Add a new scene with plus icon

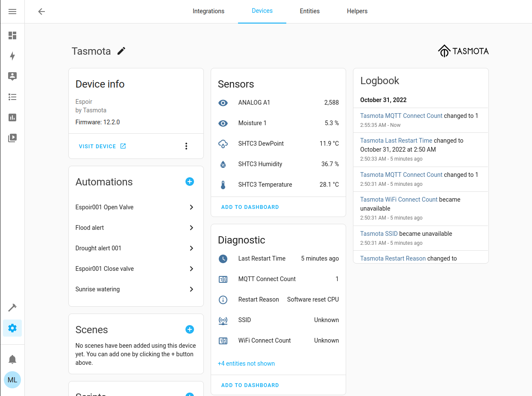pos(190,329)
